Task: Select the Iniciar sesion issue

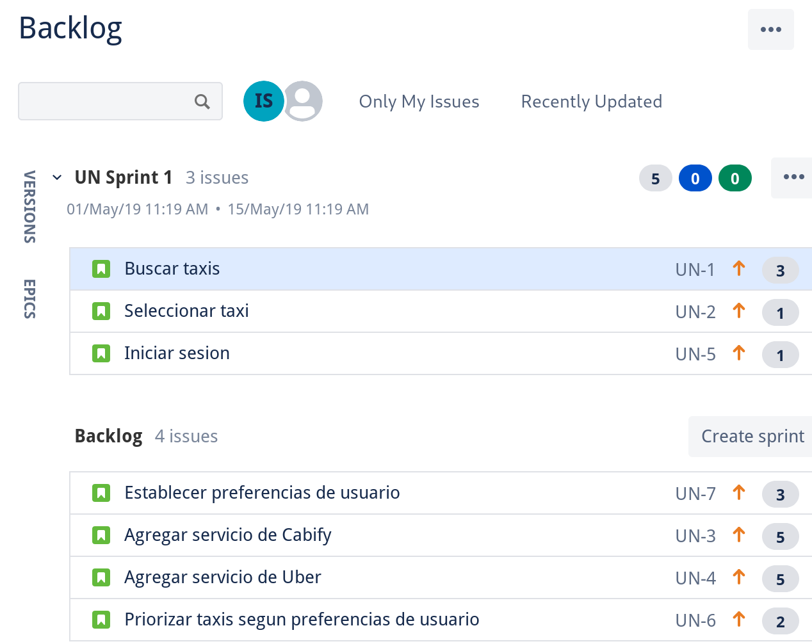Action: (x=177, y=353)
